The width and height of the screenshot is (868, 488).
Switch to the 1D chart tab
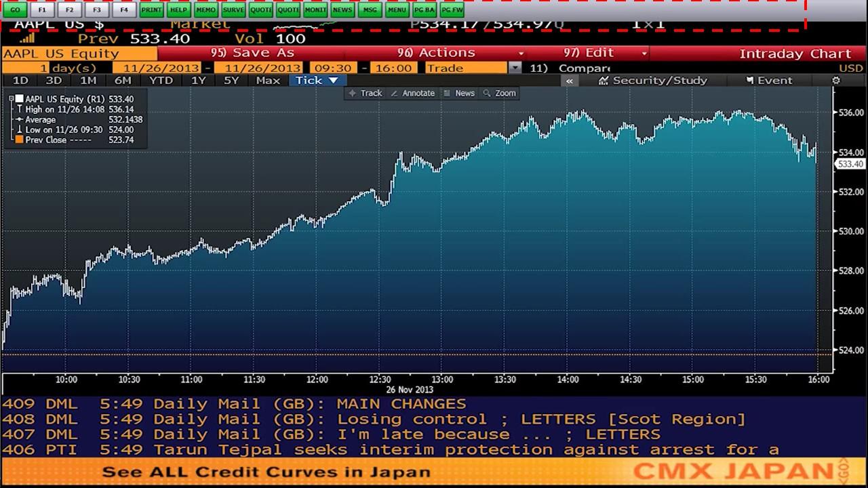20,80
